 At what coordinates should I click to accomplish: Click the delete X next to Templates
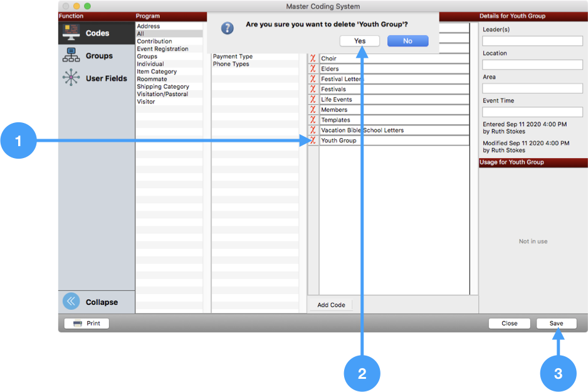coord(313,120)
